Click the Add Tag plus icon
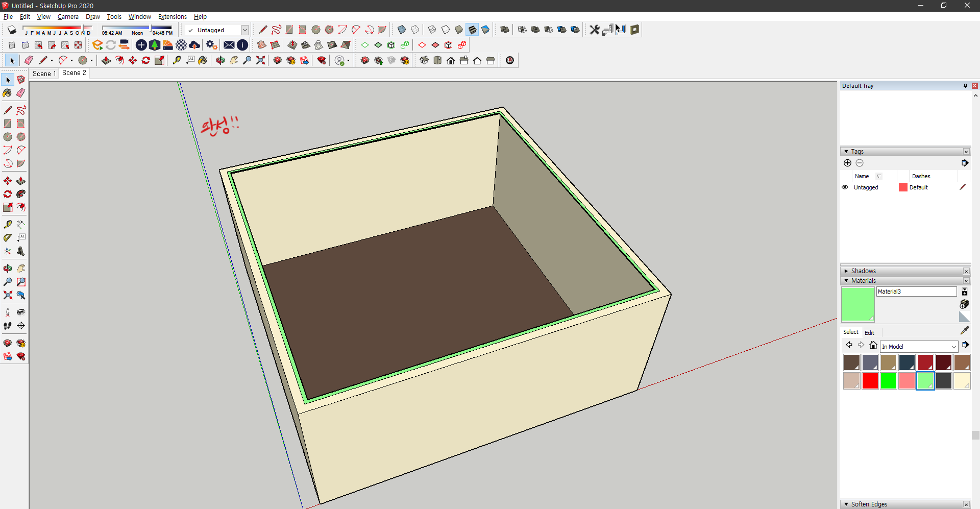Image resolution: width=980 pixels, height=509 pixels. [847, 163]
